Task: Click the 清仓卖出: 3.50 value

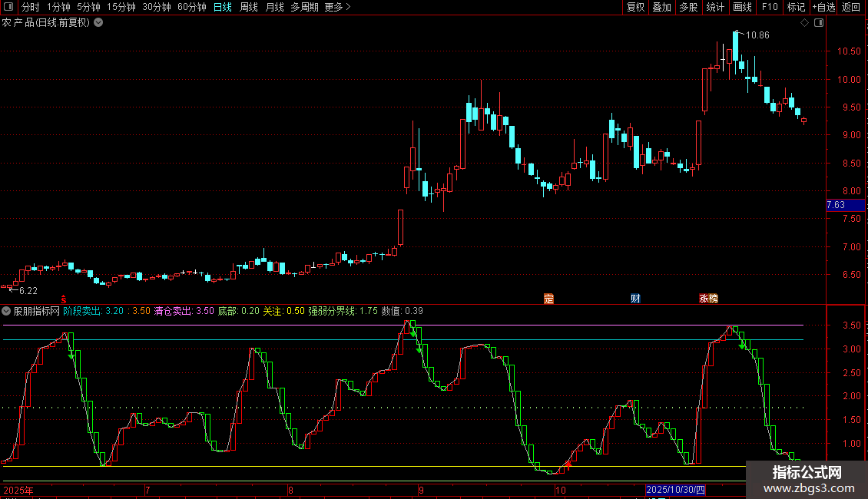Action: (x=184, y=311)
